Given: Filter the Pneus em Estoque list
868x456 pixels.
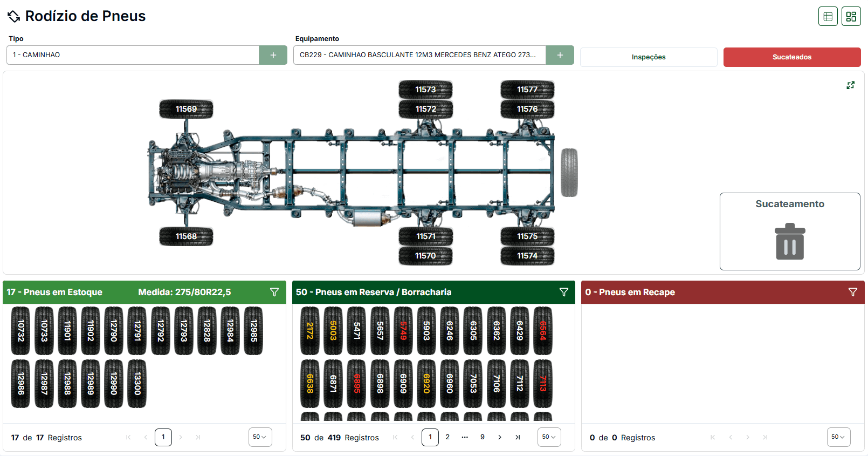Looking at the screenshot, I should (274, 292).
